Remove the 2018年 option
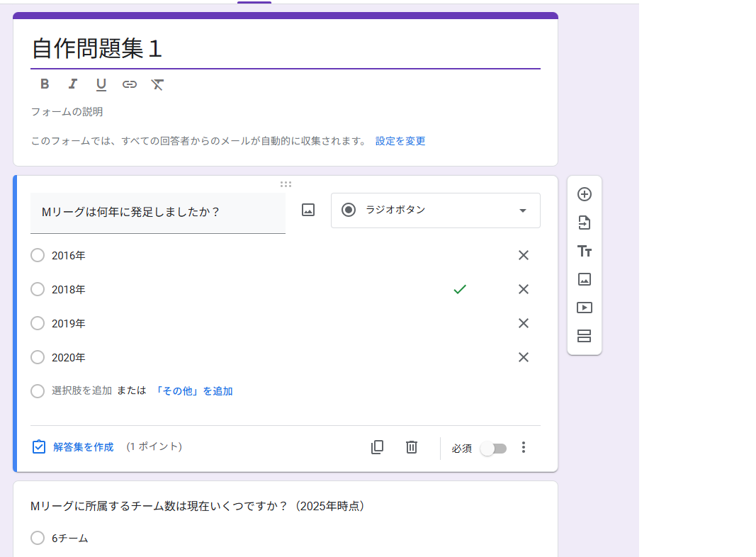 point(524,289)
